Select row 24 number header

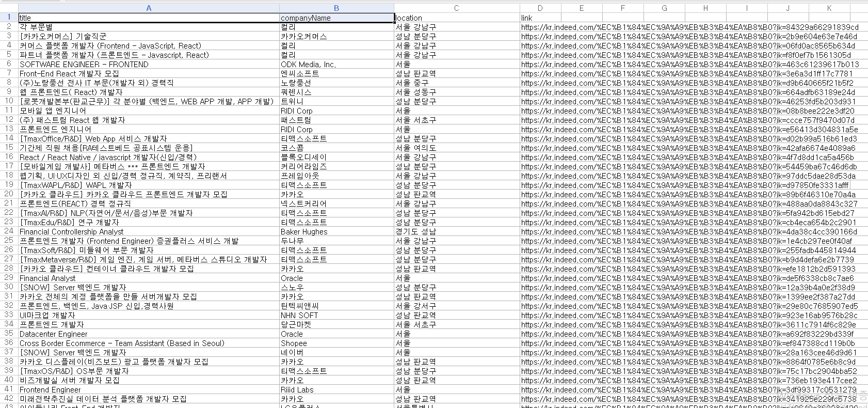9,231
